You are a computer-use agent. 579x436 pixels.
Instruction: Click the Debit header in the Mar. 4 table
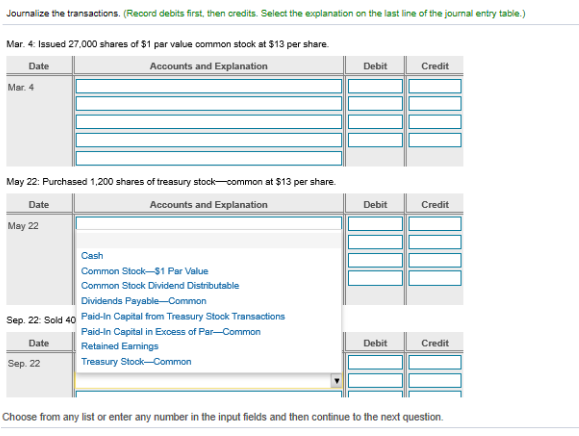375,66
